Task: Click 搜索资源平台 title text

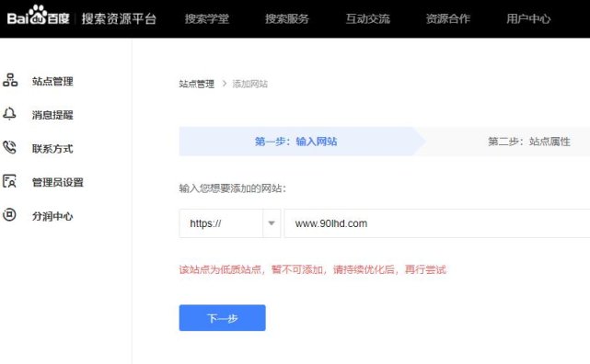Action: pyautogui.click(x=119, y=18)
